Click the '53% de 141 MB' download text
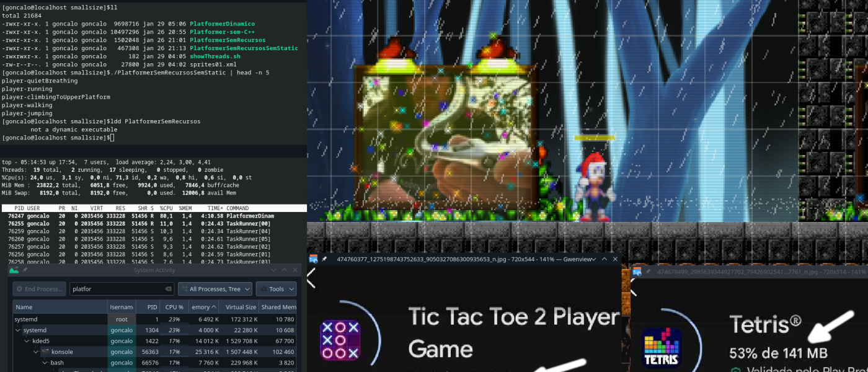The width and height of the screenshot is (868, 372). point(778,353)
